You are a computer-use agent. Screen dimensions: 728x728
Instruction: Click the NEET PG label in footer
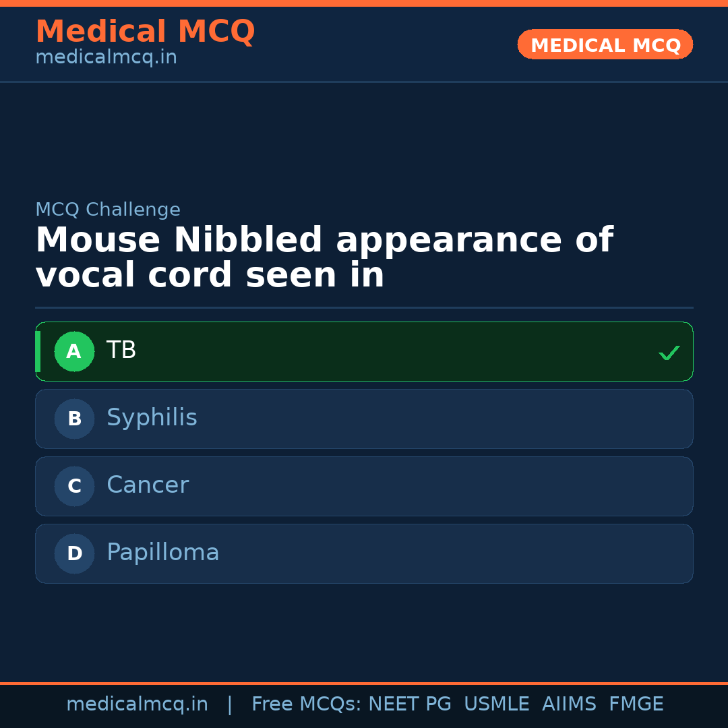(409, 704)
